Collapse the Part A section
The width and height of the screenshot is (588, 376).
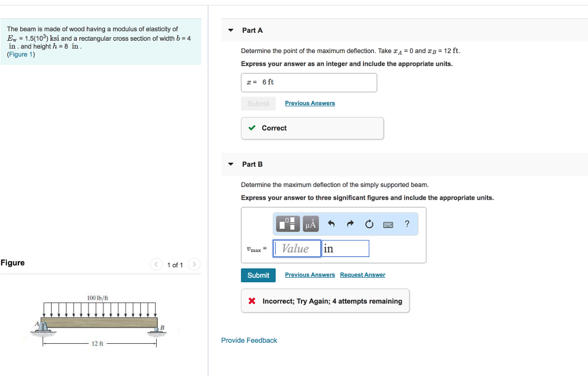click(x=230, y=30)
